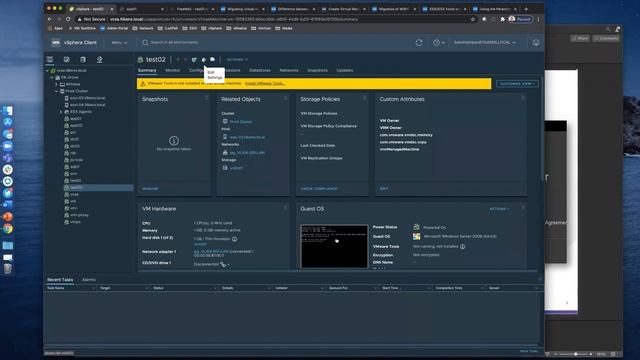Open VM Hardware card options menu
The height and width of the screenshot is (360, 640).
click(x=285, y=208)
